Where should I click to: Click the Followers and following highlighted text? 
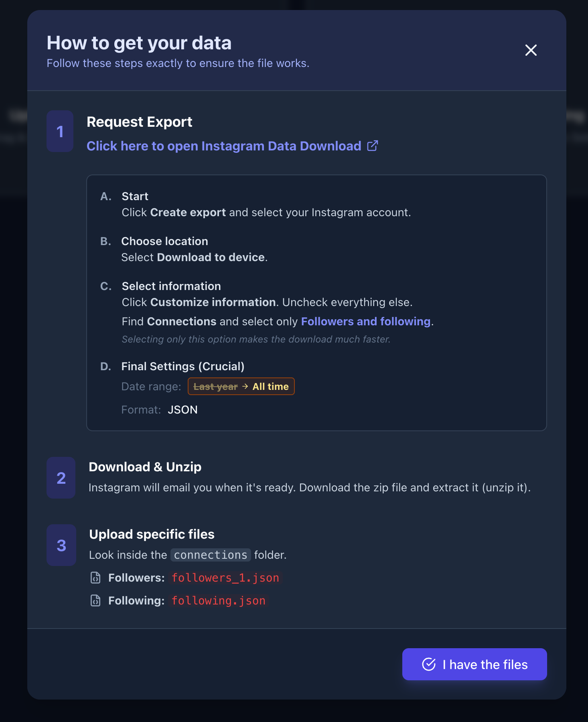pos(365,321)
